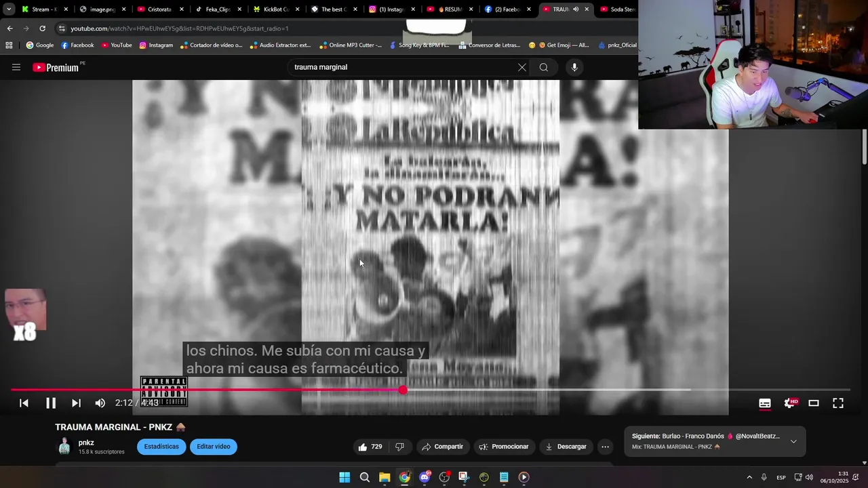Open the 'Audio Extractor' bookmark

point(280,45)
